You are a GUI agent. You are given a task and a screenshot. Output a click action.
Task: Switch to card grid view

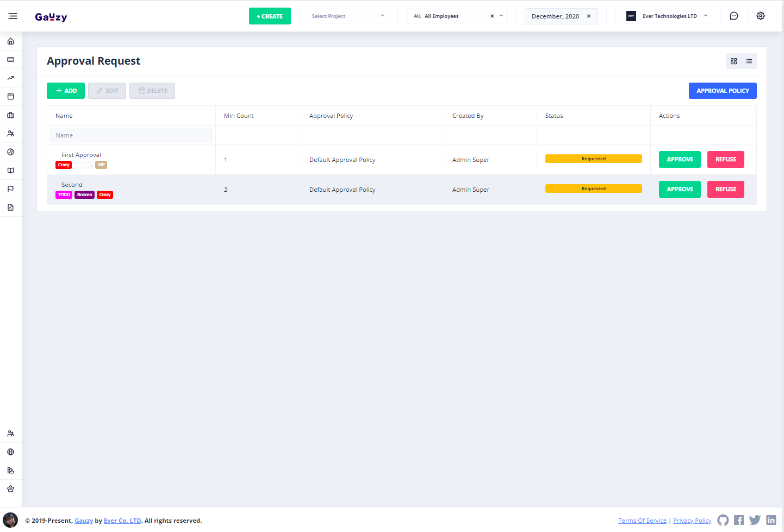(733, 61)
